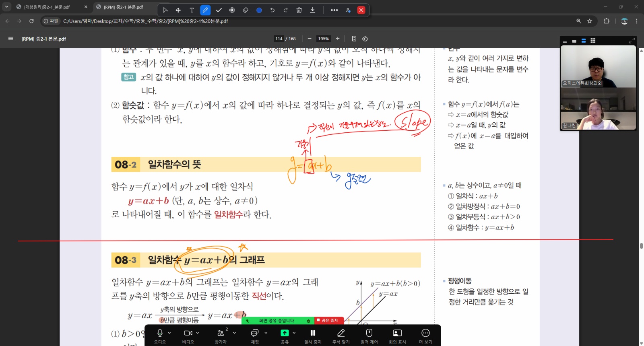Viewport: 644px width, 346px height.
Task: Click the annotator name display icon
Action: (348, 10)
